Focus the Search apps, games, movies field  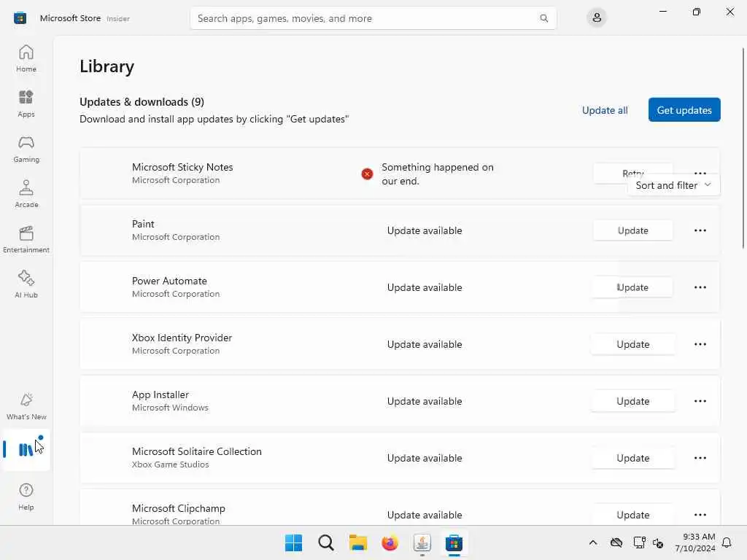(x=373, y=18)
